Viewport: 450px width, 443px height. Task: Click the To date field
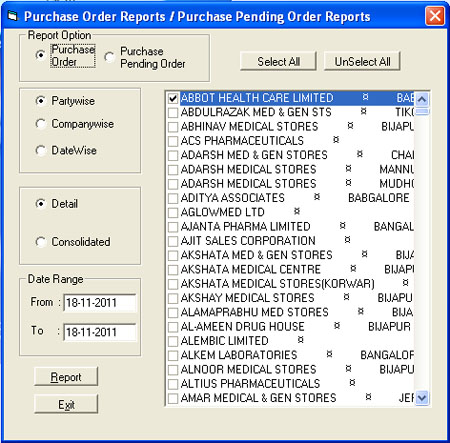tap(99, 332)
